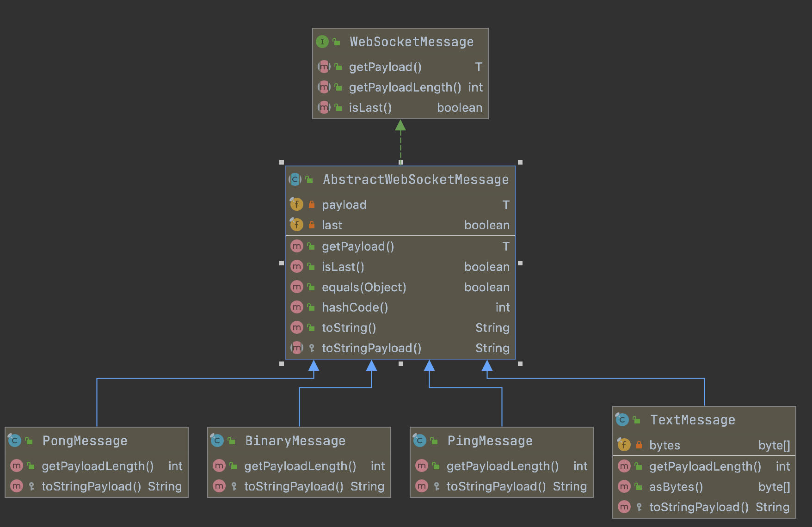Image resolution: width=812 pixels, height=527 pixels.
Task: Select the byte[] type of bytes field
Action: (774, 445)
